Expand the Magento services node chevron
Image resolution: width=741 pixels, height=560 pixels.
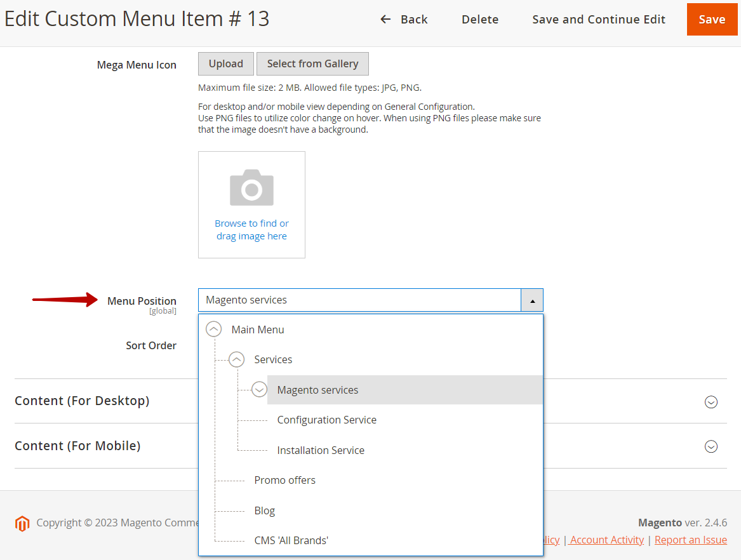pyautogui.click(x=259, y=389)
